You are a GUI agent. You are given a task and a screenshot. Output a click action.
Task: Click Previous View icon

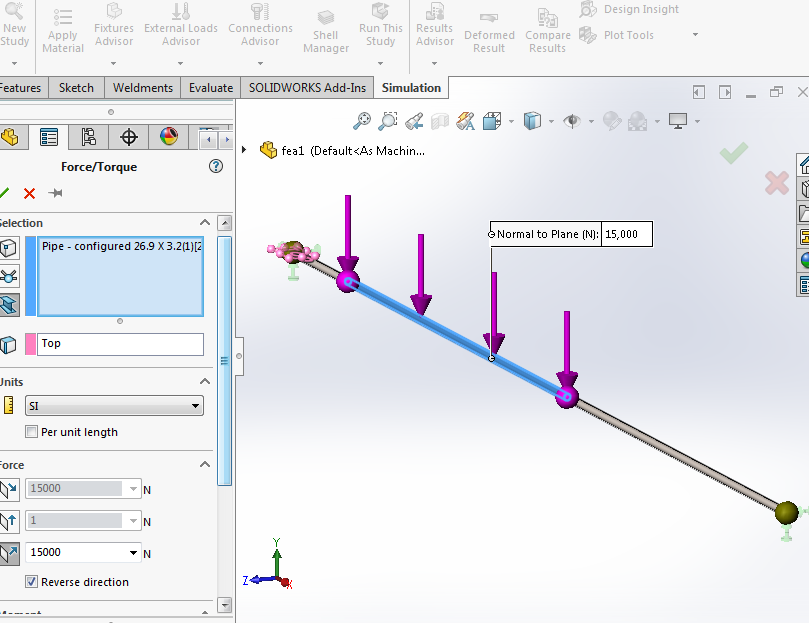click(x=414, y=121)
